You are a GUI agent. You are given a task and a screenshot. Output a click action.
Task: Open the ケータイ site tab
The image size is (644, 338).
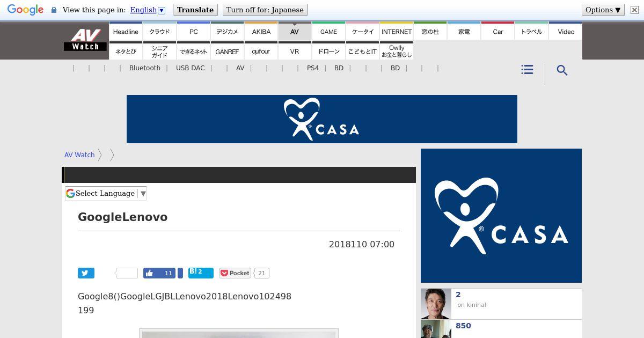(x=362, y=32)
